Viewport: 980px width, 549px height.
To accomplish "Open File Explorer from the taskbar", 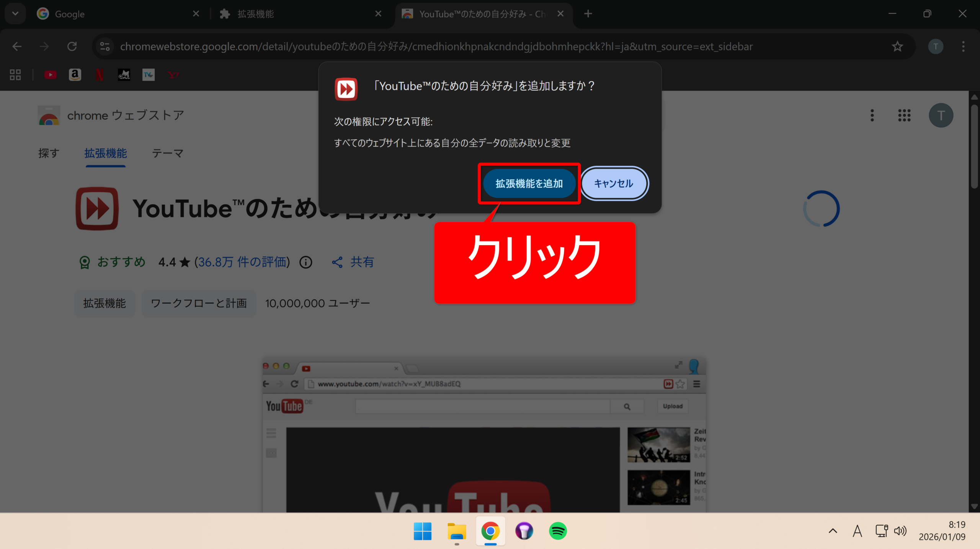I will pyautogui.click(x=457, y=531).
